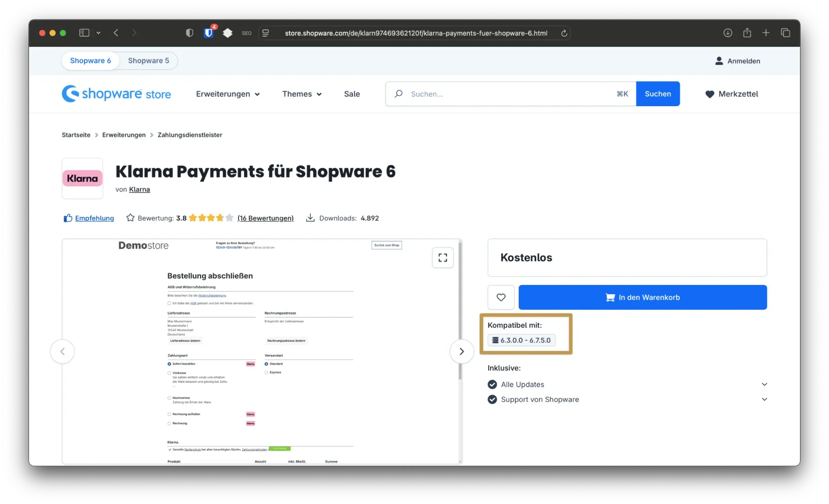Click the SEO extension icon in the toolbar
Screen dimensions: 829x504
point(246,33)
